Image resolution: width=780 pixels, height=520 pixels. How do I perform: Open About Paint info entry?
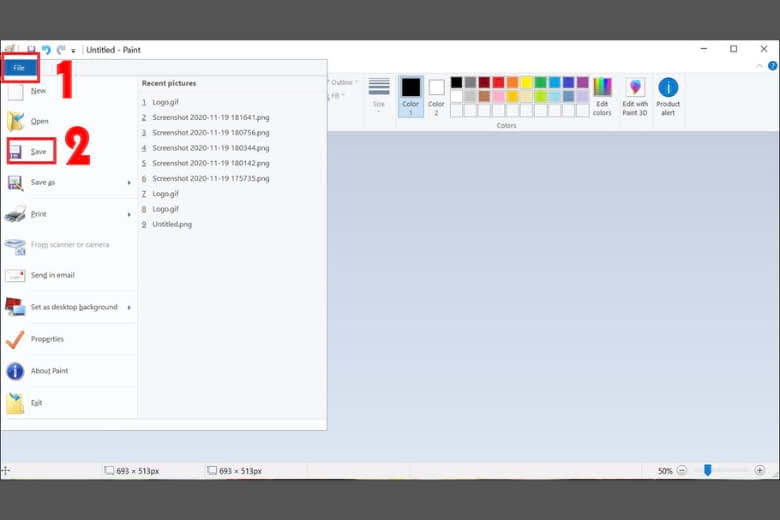point(69,371)
